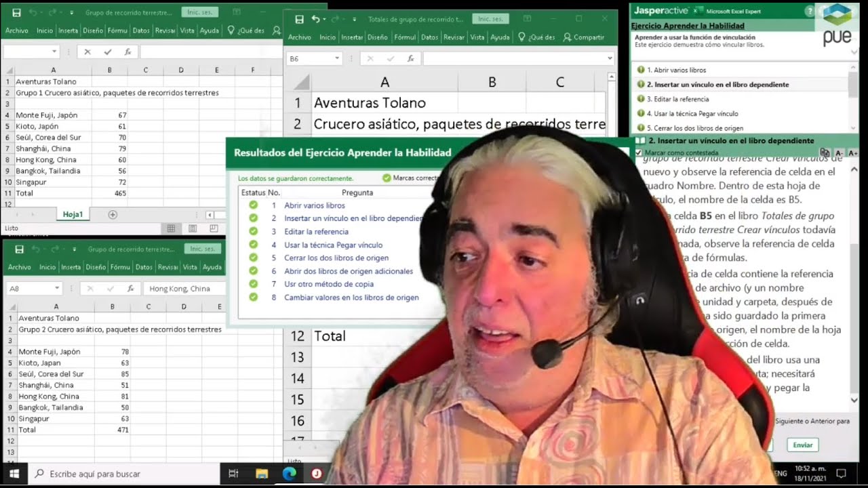Select cell with Total 471 in Grupo 2

click(x=113, y=430)
